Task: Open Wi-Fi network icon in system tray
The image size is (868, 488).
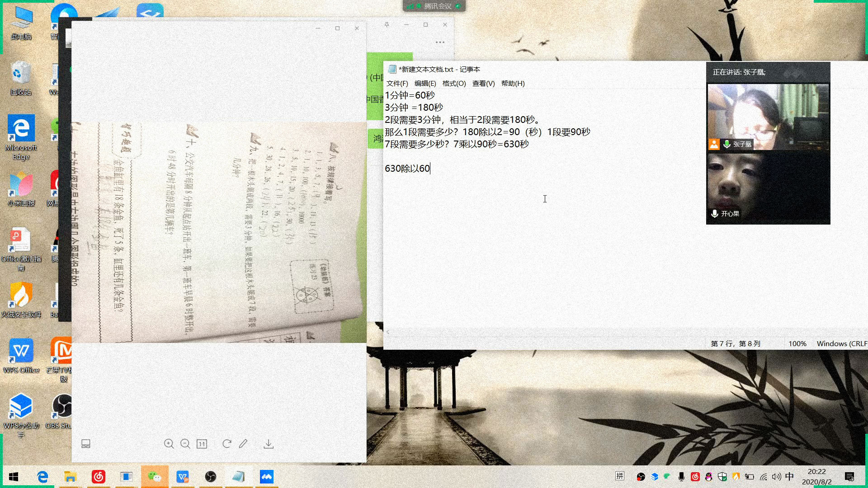Action: click(764, 477)
